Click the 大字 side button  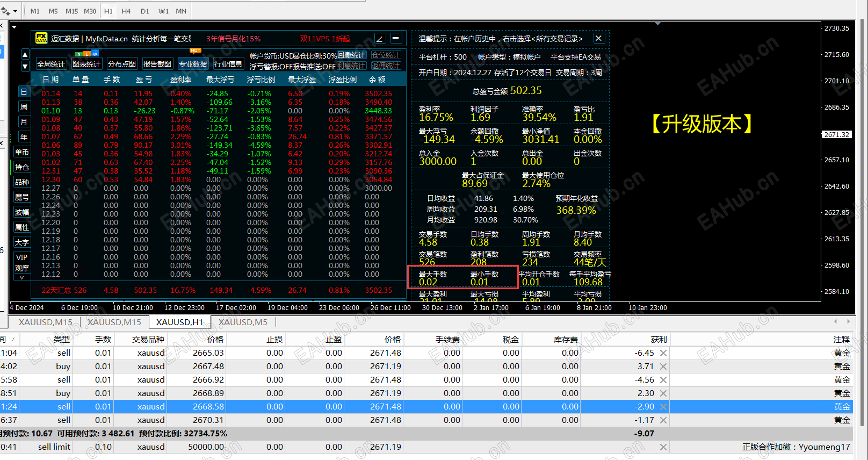click(x=22, y=242)
